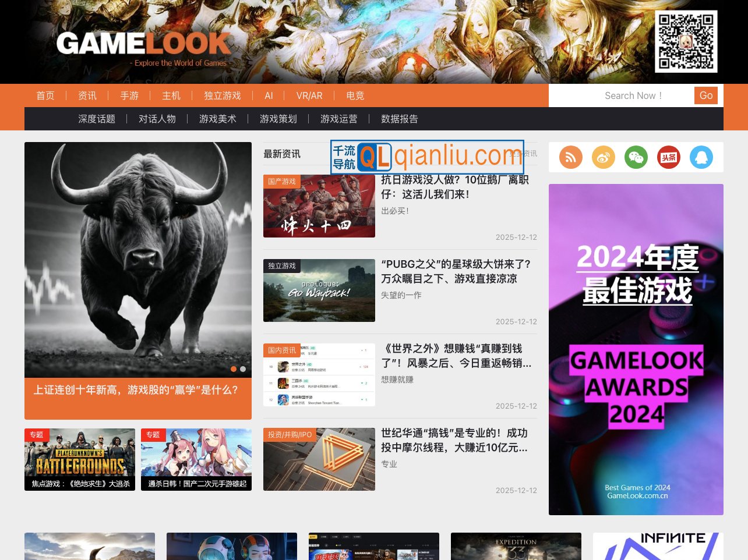Click the red 专题 badge on Battlegrounds thumbnail
748x560 pixels.
click(x=36, y=435)
